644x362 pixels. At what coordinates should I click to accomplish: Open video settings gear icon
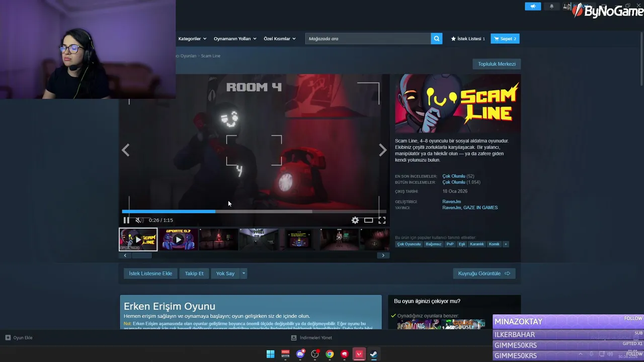(355, 220)
